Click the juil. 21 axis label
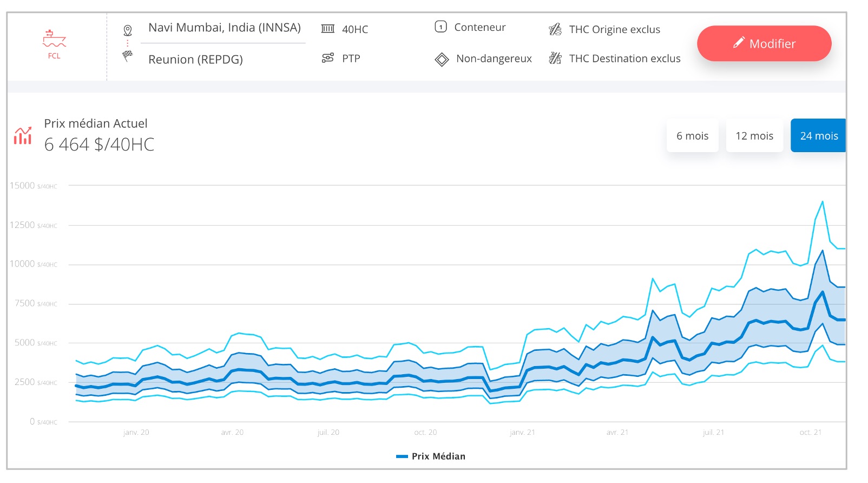868x483 pixels. click(x=713, y=433)
